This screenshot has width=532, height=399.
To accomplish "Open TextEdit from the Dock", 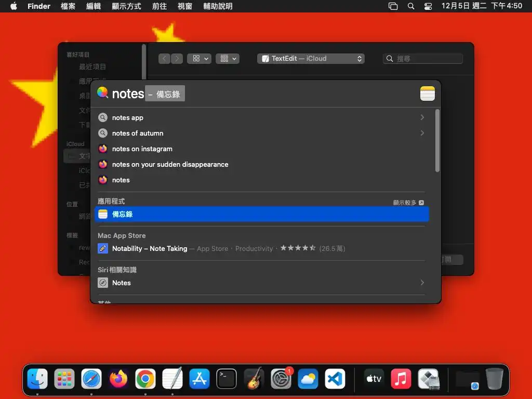I will point(172,379).
